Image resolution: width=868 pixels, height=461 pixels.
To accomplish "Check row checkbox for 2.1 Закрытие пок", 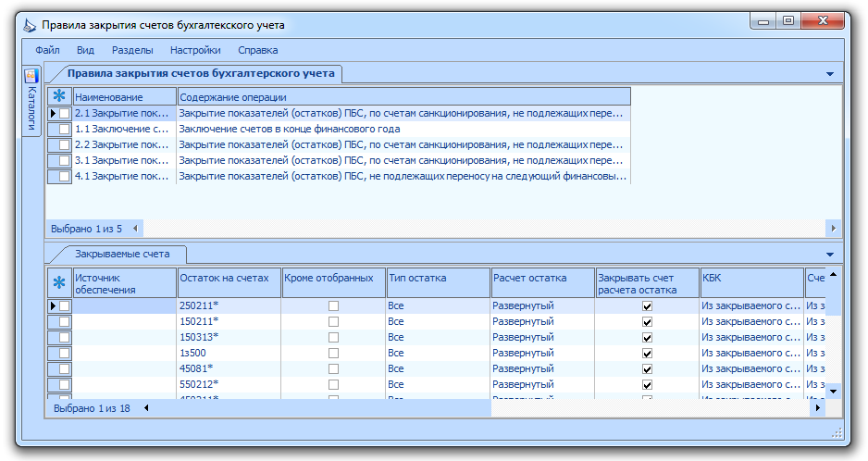I will [65, 113].
